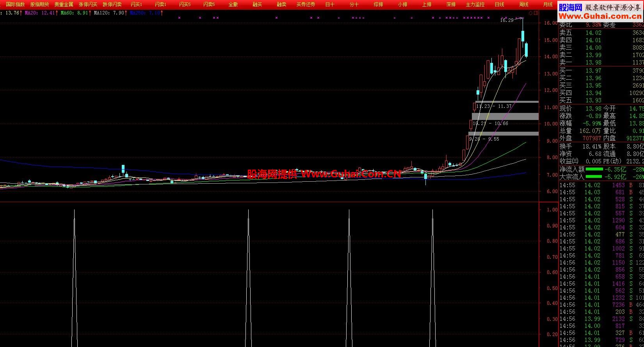Click the 16.29 high price marker
This screenshot has width=644, height=347.
(x=507, y=20)
